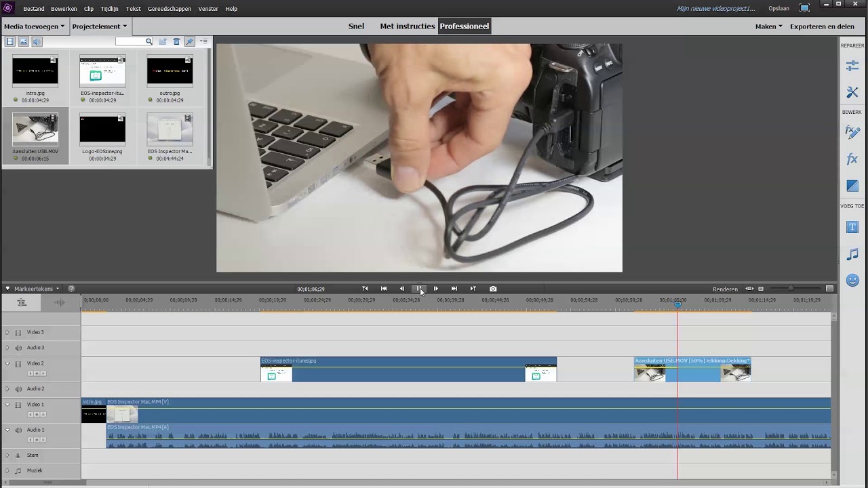Open the applied effects fx pencil icon
This screenshot has width=868, height=488.
coord(852,131)
